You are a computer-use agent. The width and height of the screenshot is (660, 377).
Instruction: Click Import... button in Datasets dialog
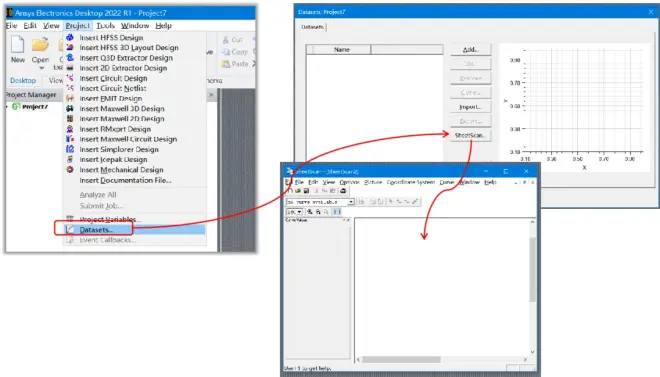coord(470,107)
